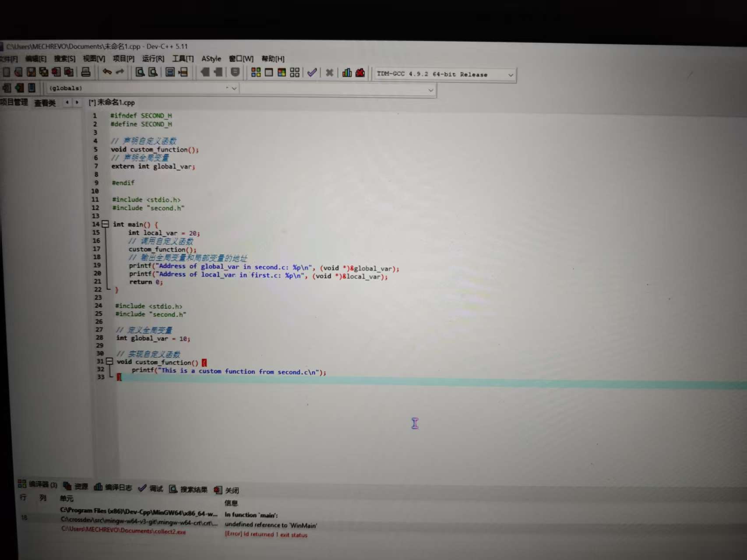
Task: Click the Delete profiling information red icon
Action: point(360,73)
